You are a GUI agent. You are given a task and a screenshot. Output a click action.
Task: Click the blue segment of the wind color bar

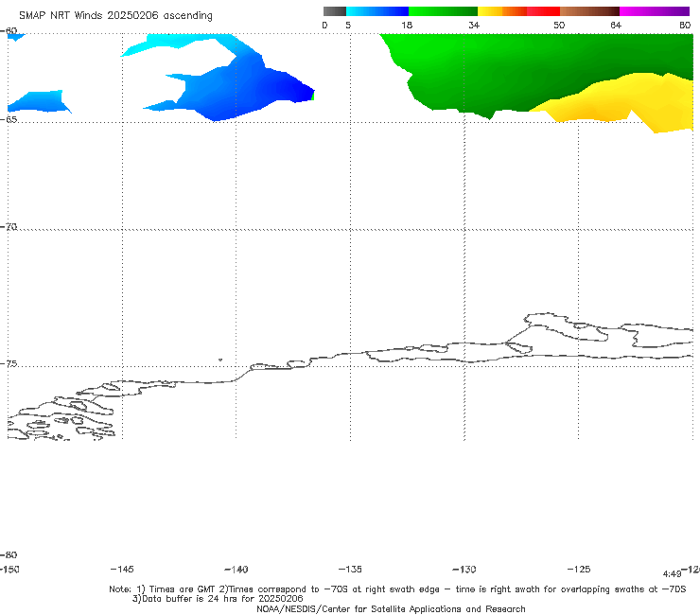[377, 11]
